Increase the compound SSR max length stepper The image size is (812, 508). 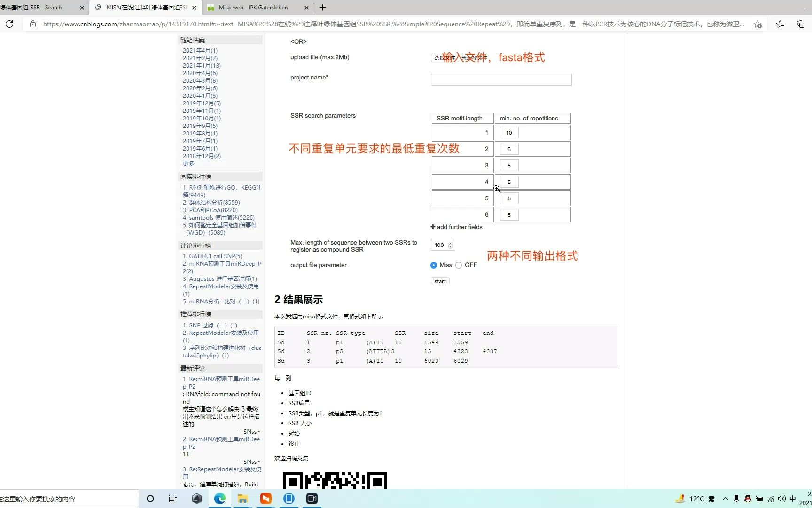click(450, 243)
